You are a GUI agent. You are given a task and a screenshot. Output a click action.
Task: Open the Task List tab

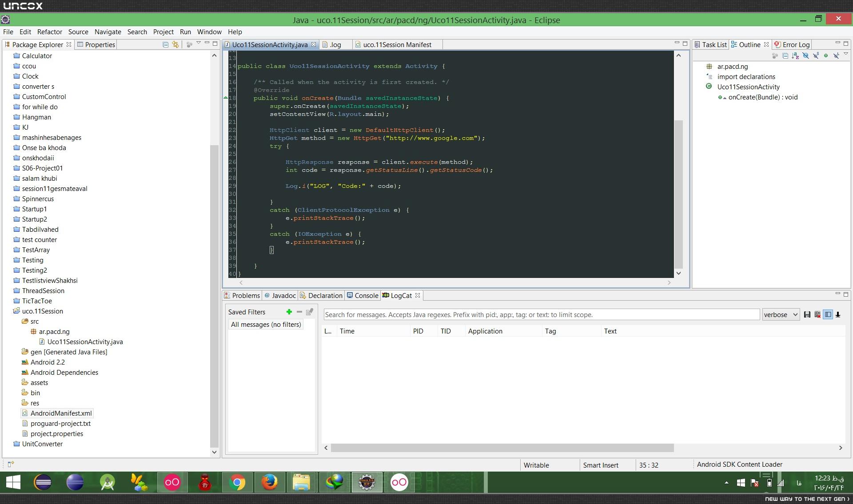tap(710, 44)
